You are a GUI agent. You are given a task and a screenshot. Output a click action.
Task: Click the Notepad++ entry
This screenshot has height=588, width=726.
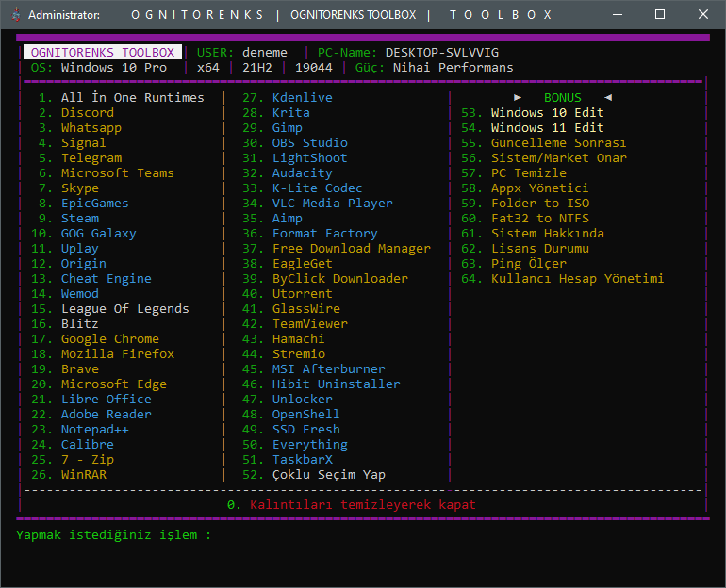click(x=95, y=430)
